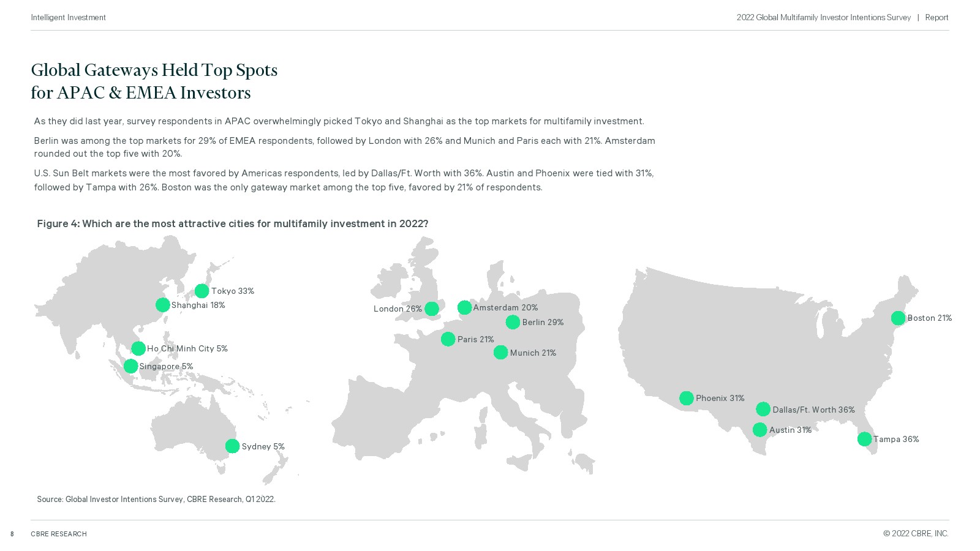980x551 pixels.
Task: Click the Report label in header
Action: 937,17
